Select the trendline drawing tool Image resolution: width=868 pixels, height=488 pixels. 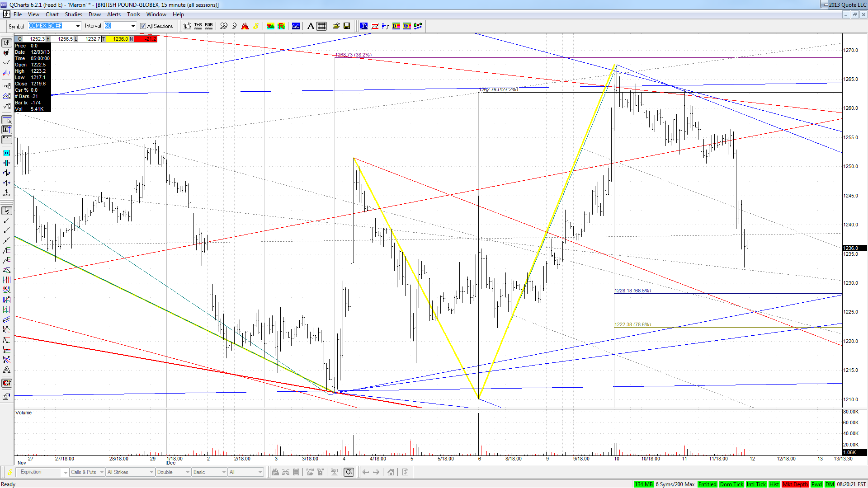tap(6, 221)
